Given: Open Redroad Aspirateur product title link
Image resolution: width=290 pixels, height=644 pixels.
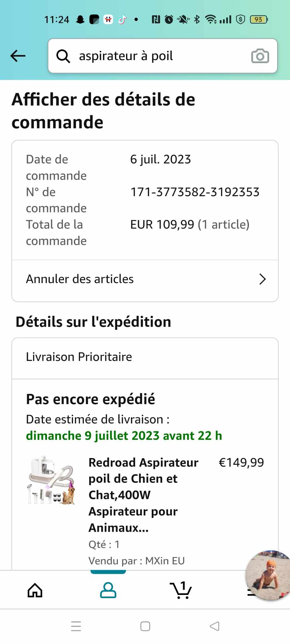Looking at the screenshot, I should tap(144, 495).
